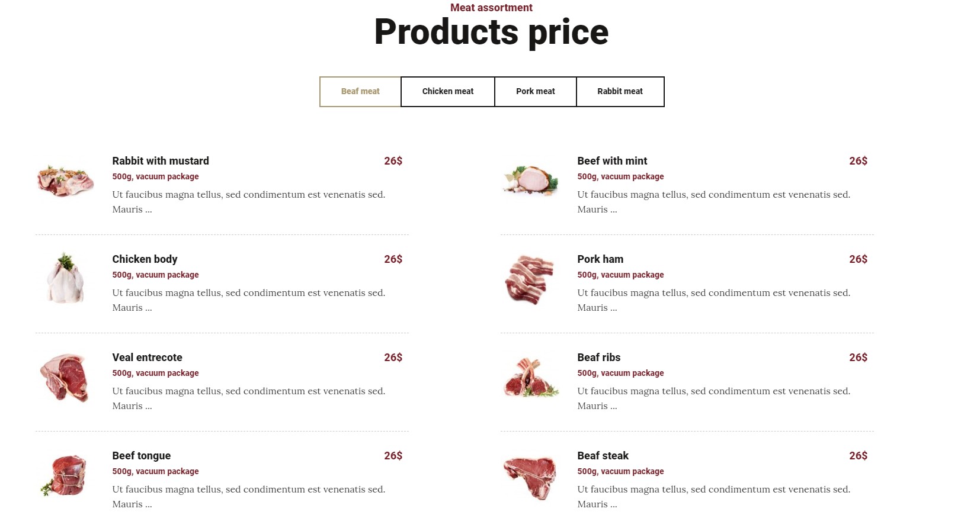Click the Chicken body product image

[65, 278]
